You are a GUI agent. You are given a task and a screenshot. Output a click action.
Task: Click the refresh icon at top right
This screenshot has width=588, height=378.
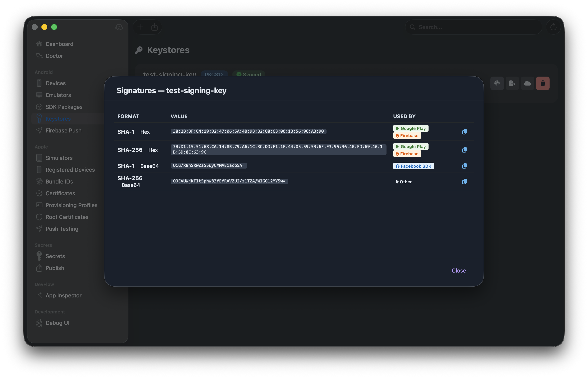(553, 27)
